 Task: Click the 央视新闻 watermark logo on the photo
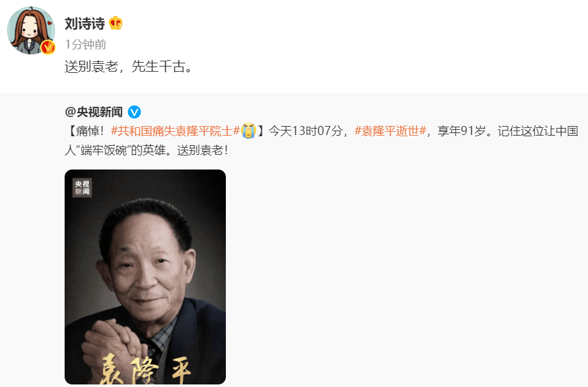click(x=82, y=187)
